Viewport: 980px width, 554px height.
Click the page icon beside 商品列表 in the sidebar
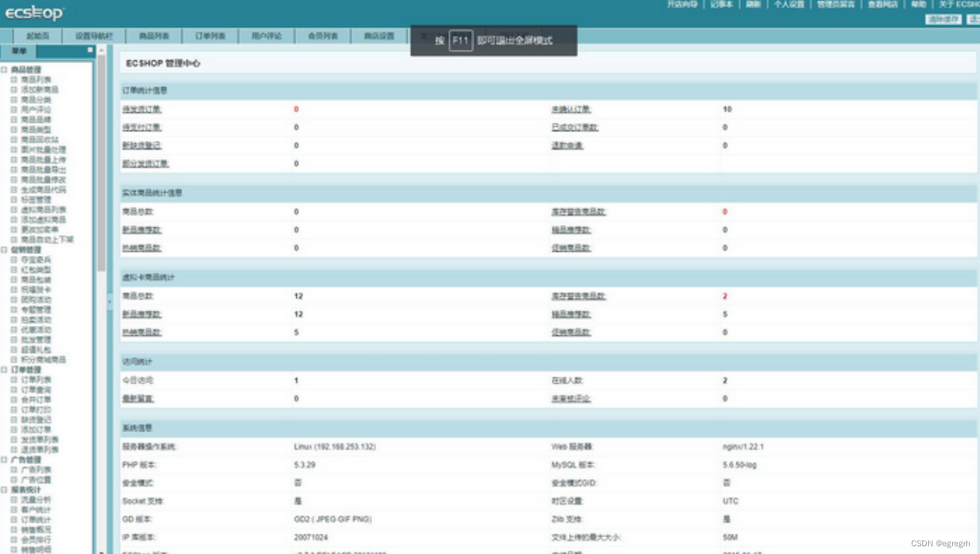tap(14, 80)
